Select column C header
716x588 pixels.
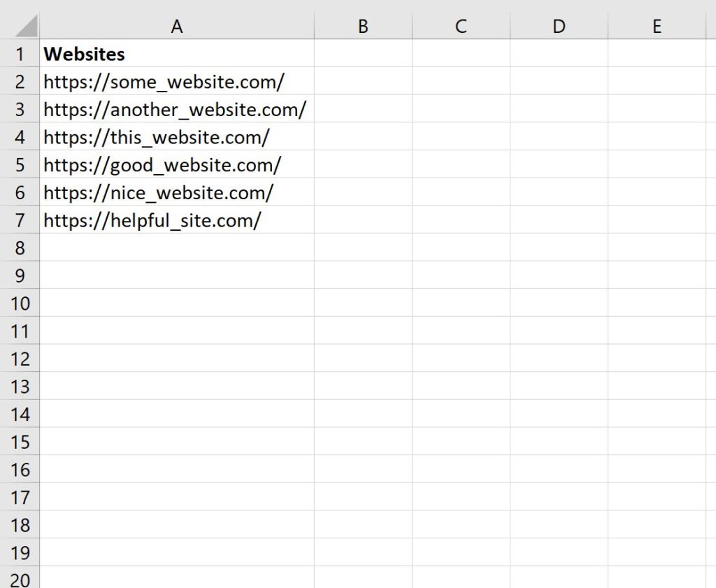point(461,25)
